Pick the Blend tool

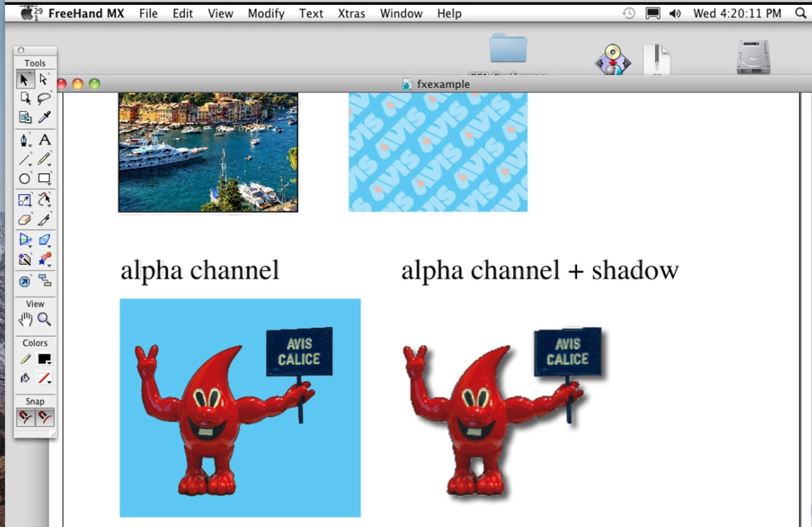coord(44,259)
